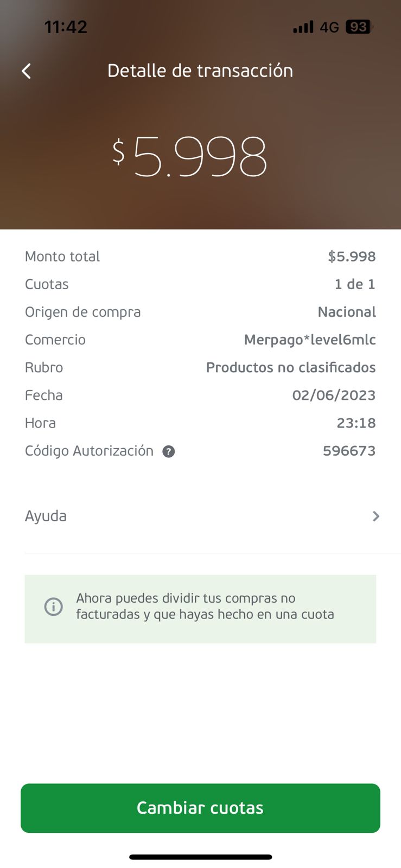Tap the battery indicator in status bar
This screenshot has width=401, height=868.
tap(359, 27)
